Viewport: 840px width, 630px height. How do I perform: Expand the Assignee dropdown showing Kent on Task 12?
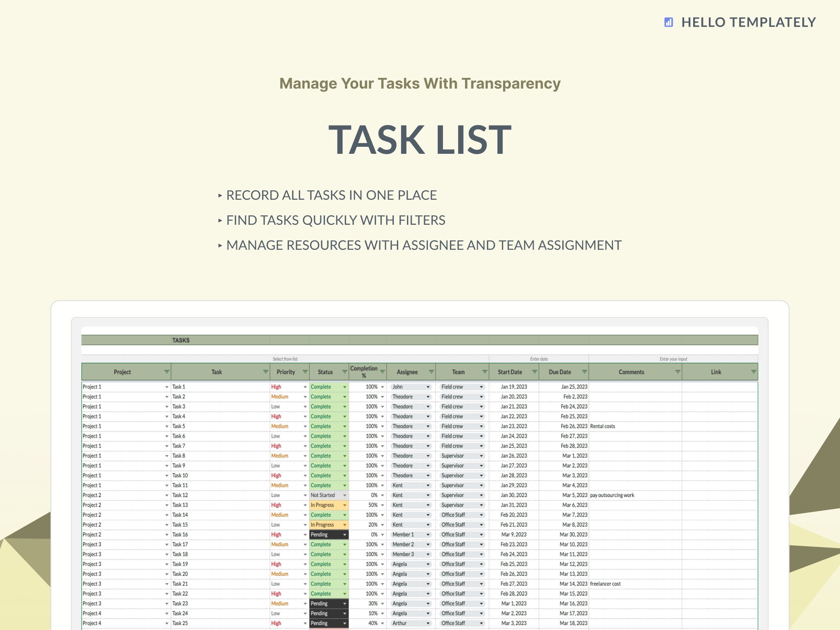point(428,495)
